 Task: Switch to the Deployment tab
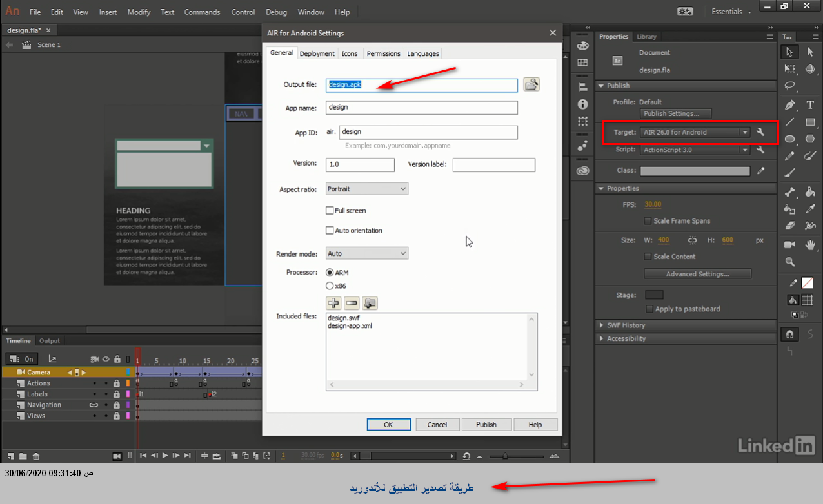(x=317, y=53)
